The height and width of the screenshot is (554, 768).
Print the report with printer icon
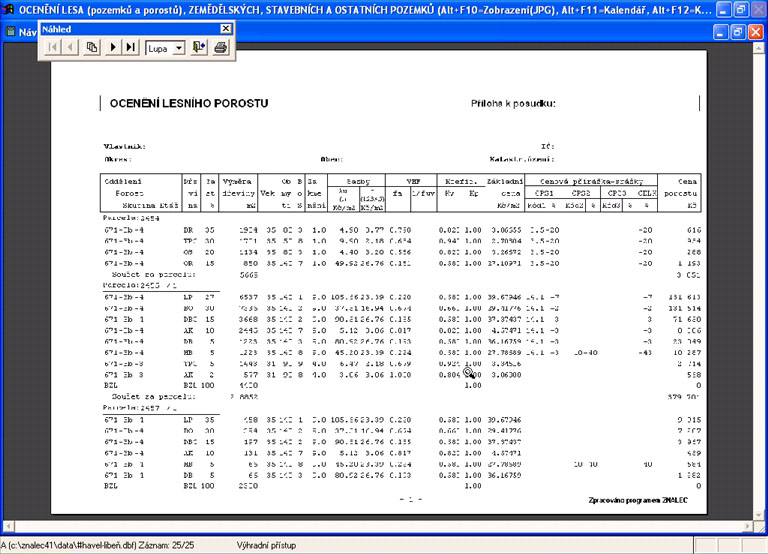pos(220,48)
